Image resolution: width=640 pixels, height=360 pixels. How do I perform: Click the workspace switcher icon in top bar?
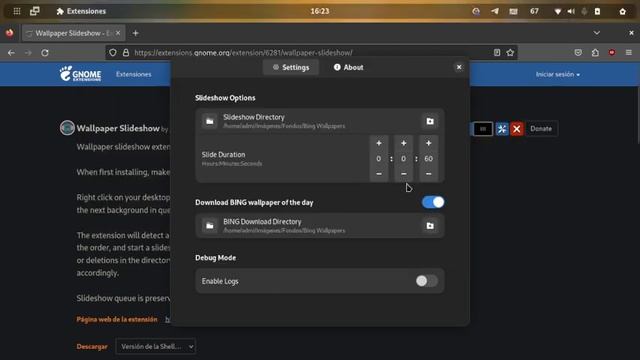tap(35, 11)
